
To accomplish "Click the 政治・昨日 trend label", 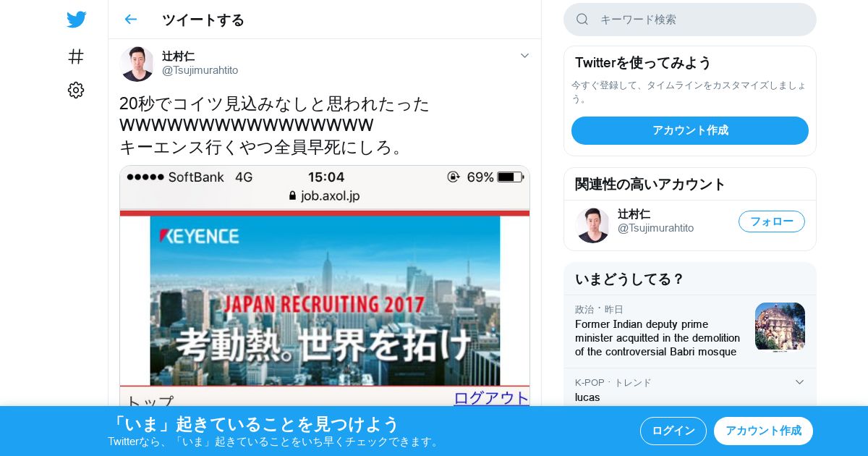I will pos(599,309).
